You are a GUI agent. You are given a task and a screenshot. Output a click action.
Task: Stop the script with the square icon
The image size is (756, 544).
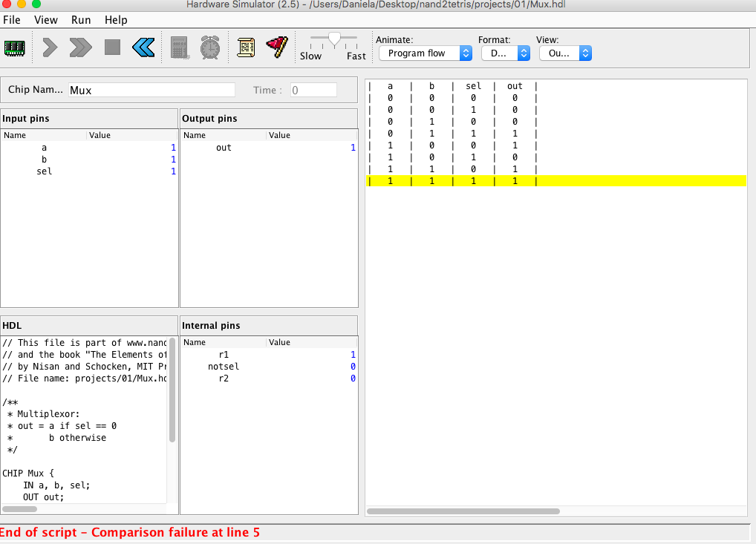[x=112, y=47]
